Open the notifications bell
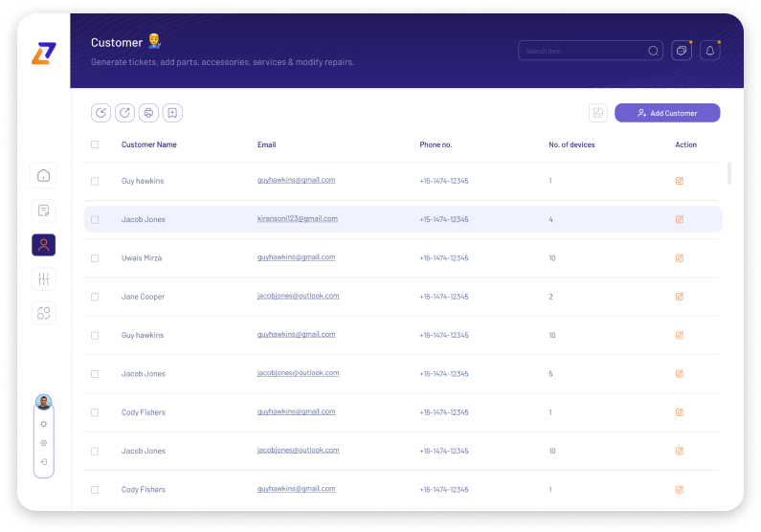Image resolution: width=761 pixels, height=532 pixels. (709, 51)
